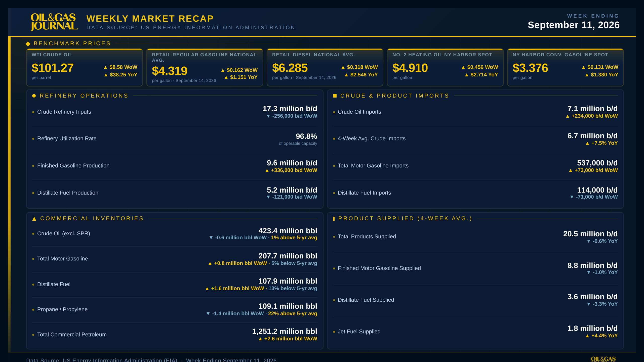Select the Crude Refinery Inputs row label
This screenshot has height=362, width=644.
coord(64,112)
